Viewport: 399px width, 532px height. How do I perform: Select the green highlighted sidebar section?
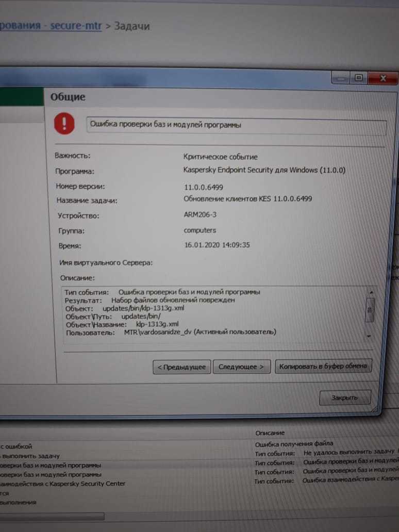22,97
